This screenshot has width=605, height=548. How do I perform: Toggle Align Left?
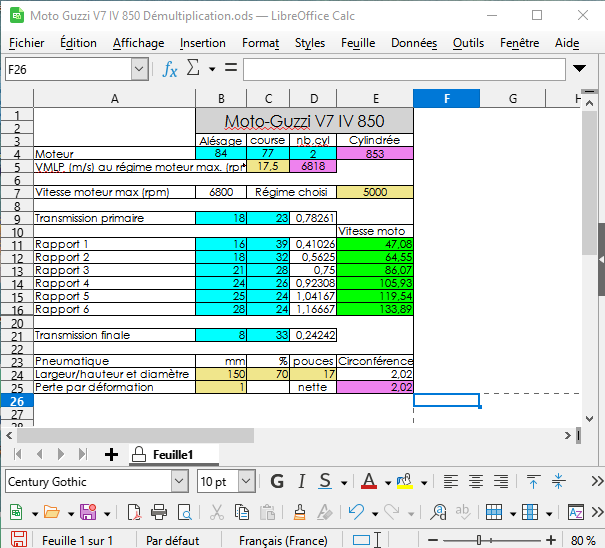[451, 481]
